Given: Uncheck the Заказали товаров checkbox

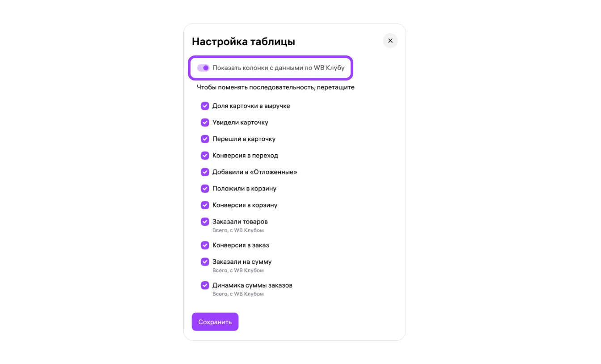Looking at the screenshot, I should pos(205,222).
